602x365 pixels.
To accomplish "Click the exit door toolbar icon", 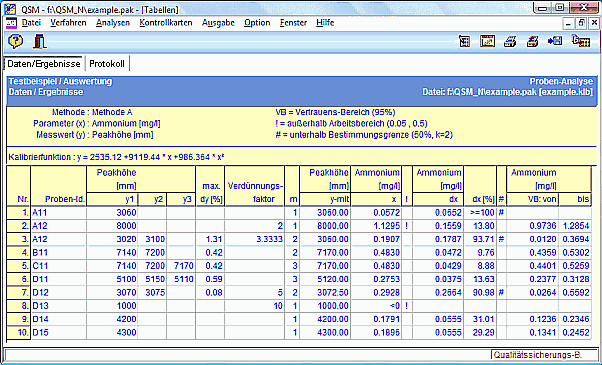I will coord(39,41).
